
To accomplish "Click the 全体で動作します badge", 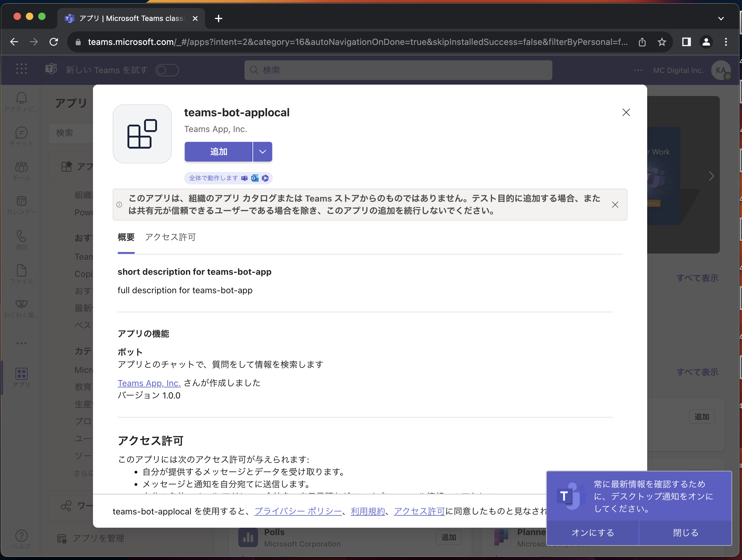I will click(x=228, y=178).
